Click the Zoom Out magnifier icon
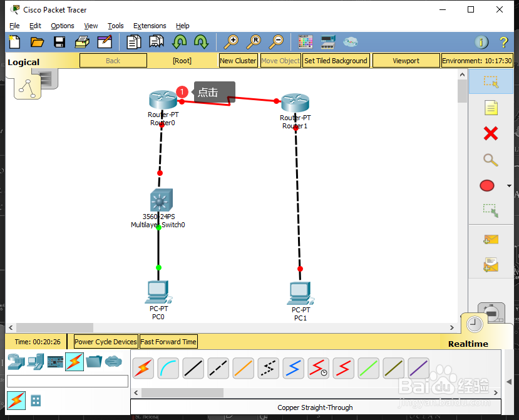The image size is (519, 420). pyautogui.click(x=276, y=42)
